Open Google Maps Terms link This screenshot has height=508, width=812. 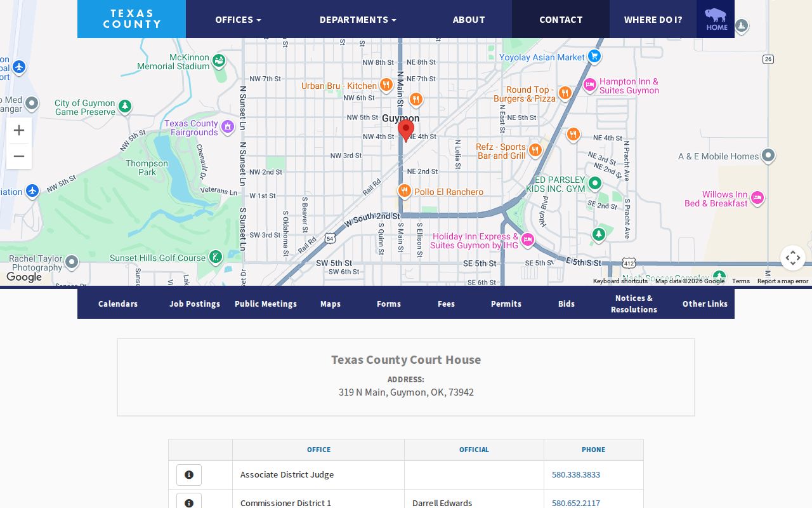(740, 281)
